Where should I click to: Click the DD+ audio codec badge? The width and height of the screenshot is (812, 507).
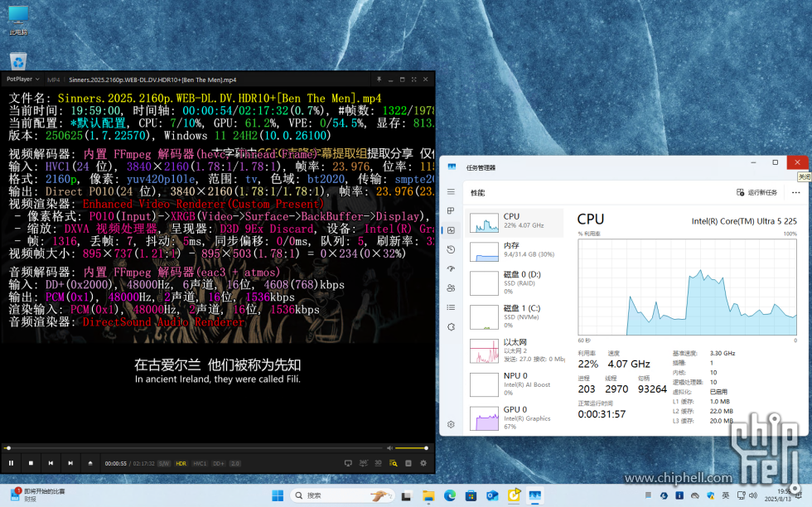(218, 463)
